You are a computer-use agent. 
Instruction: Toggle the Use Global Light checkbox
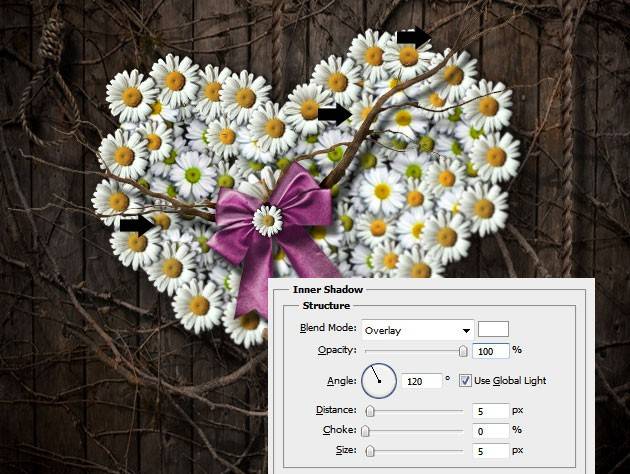click(465, 380)
